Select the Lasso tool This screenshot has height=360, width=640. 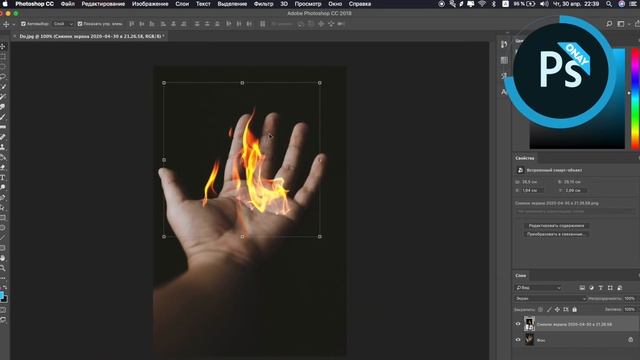(3, 76)
